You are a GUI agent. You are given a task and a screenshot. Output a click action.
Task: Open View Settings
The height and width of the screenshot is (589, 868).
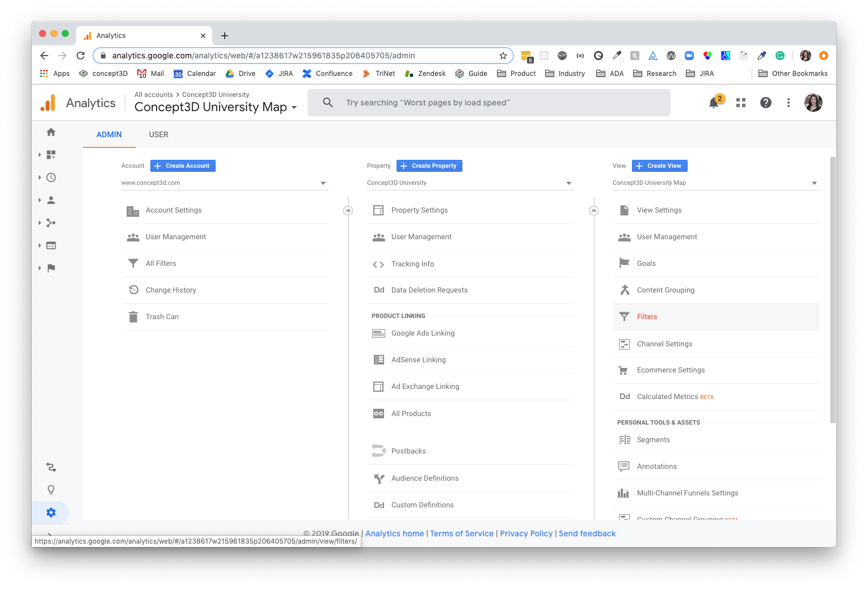[717, 210]
